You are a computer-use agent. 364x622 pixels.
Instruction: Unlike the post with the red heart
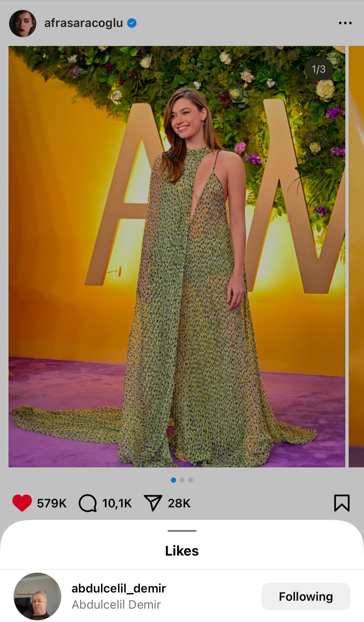point(22,503)
